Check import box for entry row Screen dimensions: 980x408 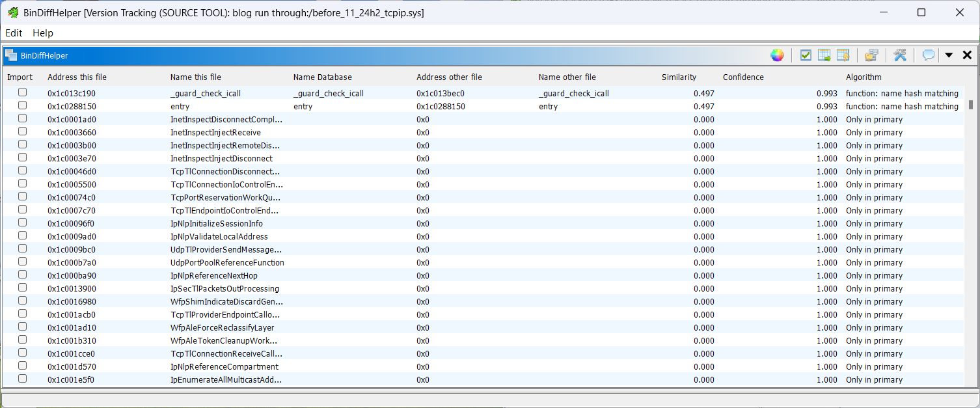(22, 105)
